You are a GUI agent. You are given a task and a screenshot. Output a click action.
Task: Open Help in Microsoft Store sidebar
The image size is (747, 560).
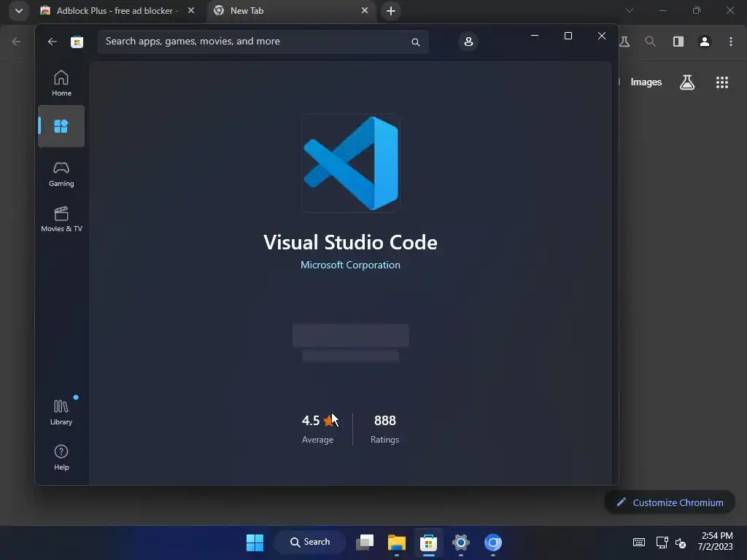click(x=61, y=458)
